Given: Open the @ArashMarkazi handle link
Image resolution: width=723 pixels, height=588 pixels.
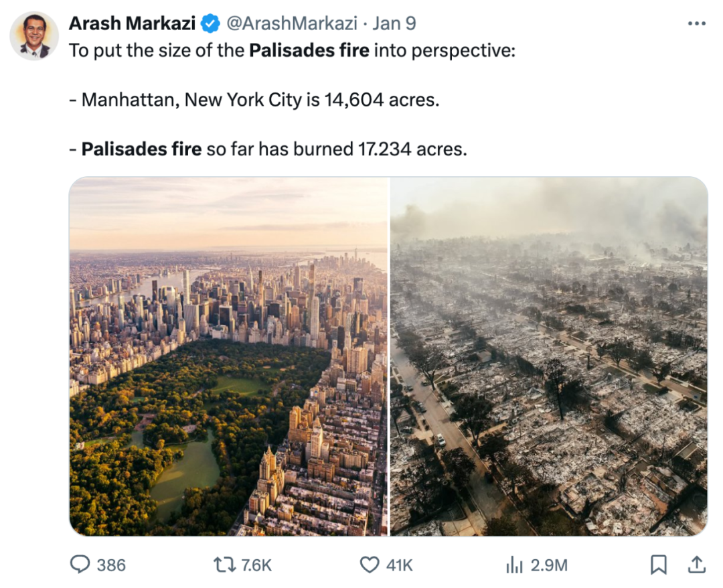Looking at the screenshot, I should tap(292, 23).
